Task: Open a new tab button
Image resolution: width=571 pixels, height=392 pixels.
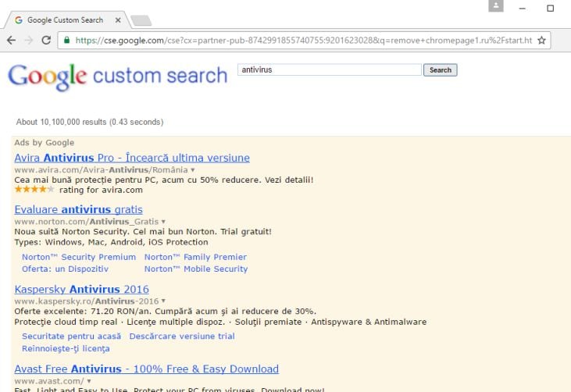Action: click(x=141, y=20)
